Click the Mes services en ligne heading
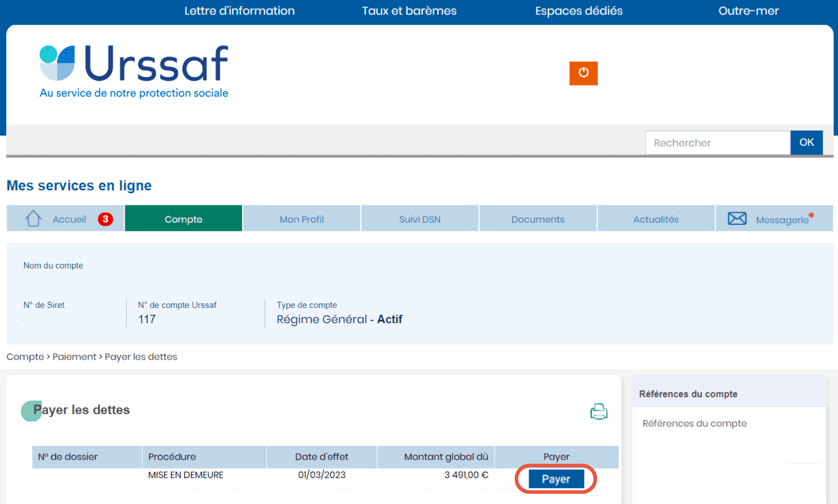This screenshot has width=838, height=504. [x=79, y=186]
